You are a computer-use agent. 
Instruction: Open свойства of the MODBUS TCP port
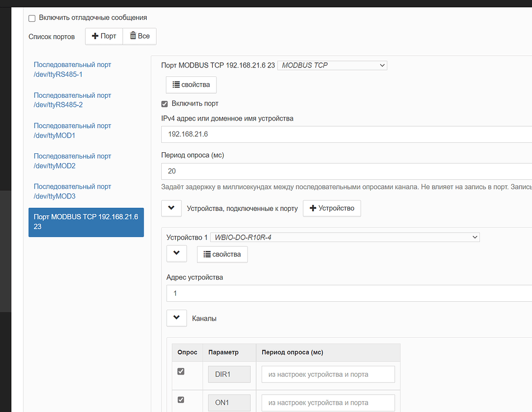191,84
